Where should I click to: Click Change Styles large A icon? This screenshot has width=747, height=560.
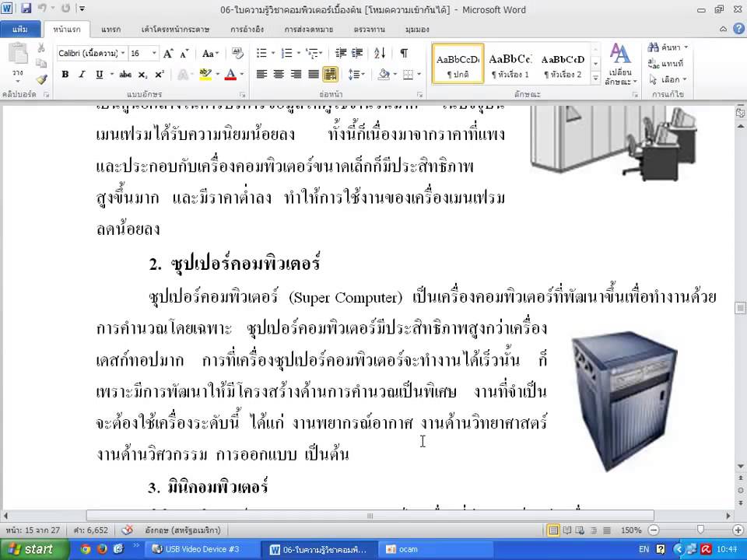tap(619, 54)
